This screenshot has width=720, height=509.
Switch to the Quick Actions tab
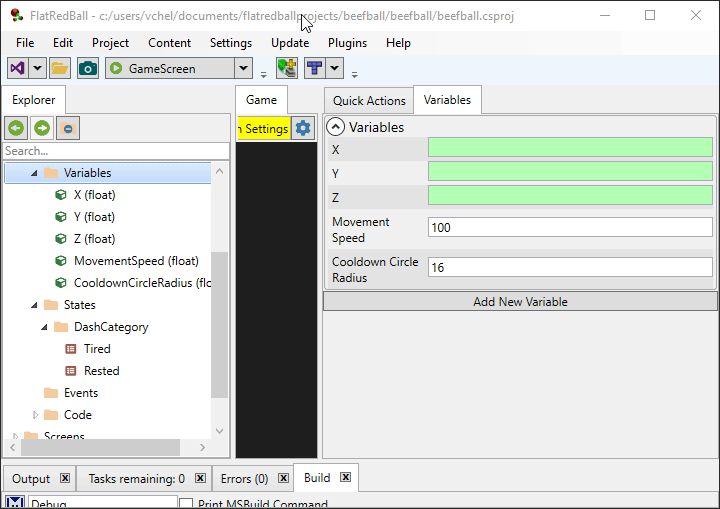tap(369, 100)
